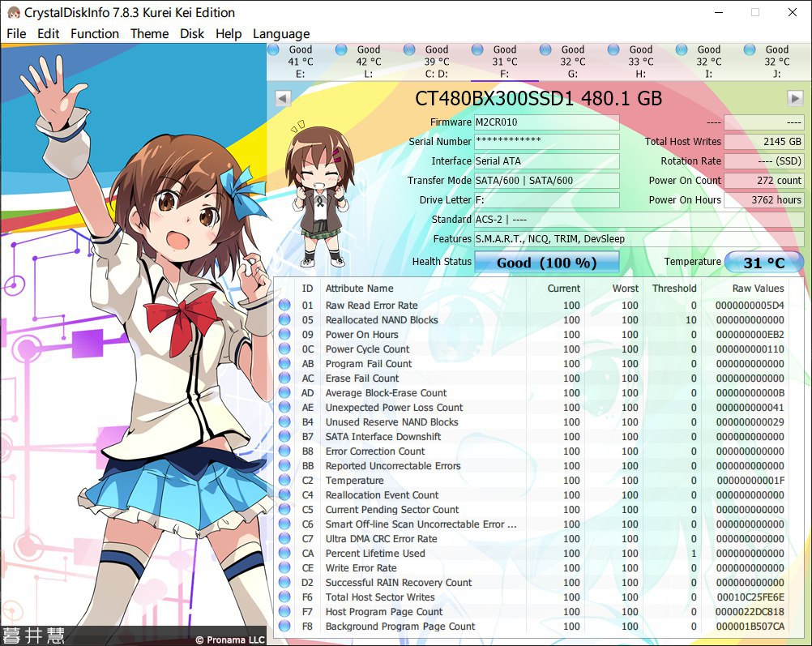Open the File menu
This screenshot has height=646, width=812.
(16, 34)
